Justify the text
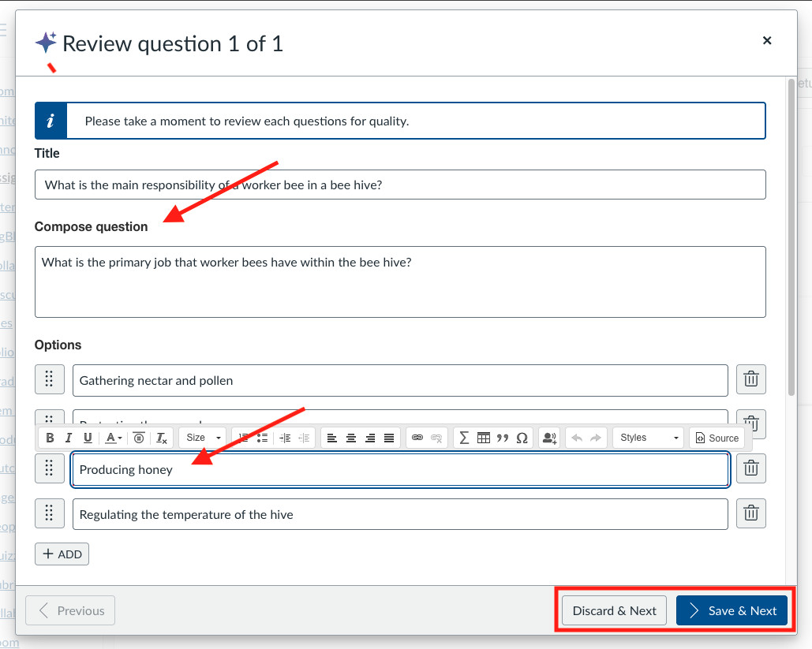 coord(389,438)
